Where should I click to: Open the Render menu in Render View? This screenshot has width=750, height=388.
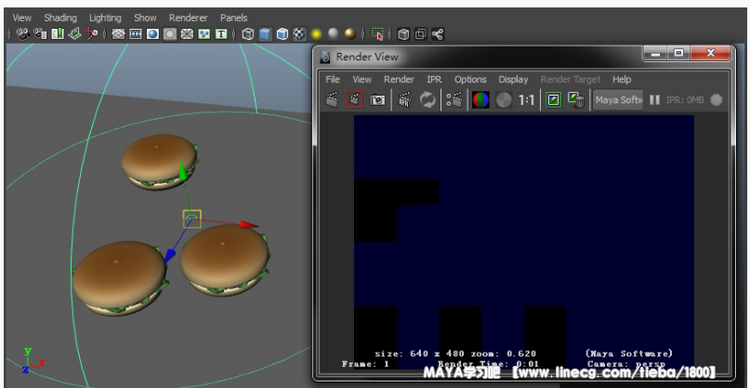pos(398,79)
